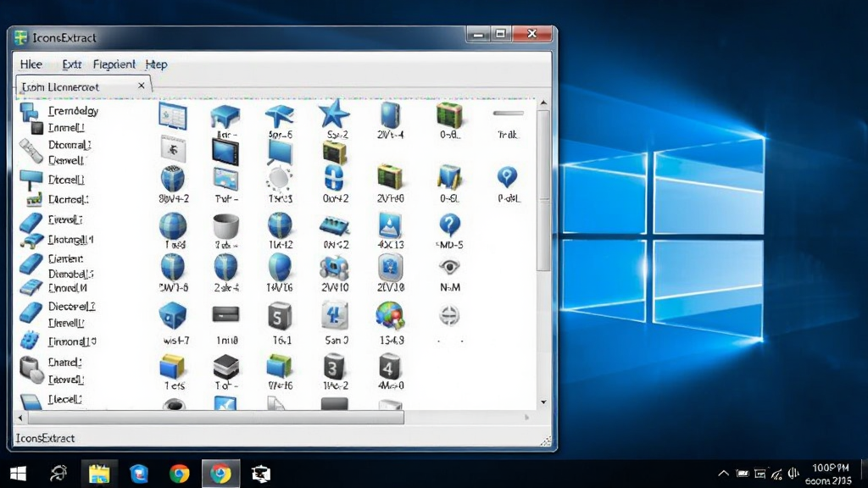Select the white tile icon with blue 4

[334, 316]
